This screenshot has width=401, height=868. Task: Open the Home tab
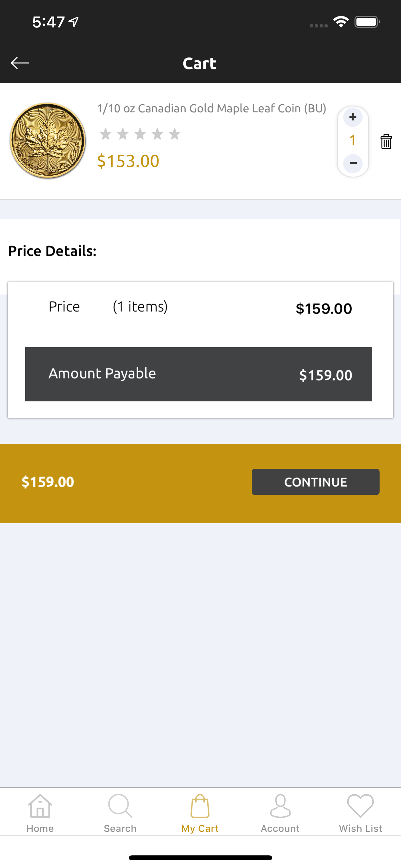tap(40, 813)
